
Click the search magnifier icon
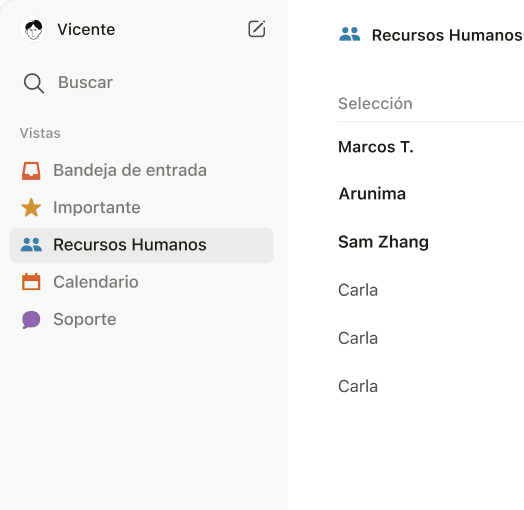[34, 83]
